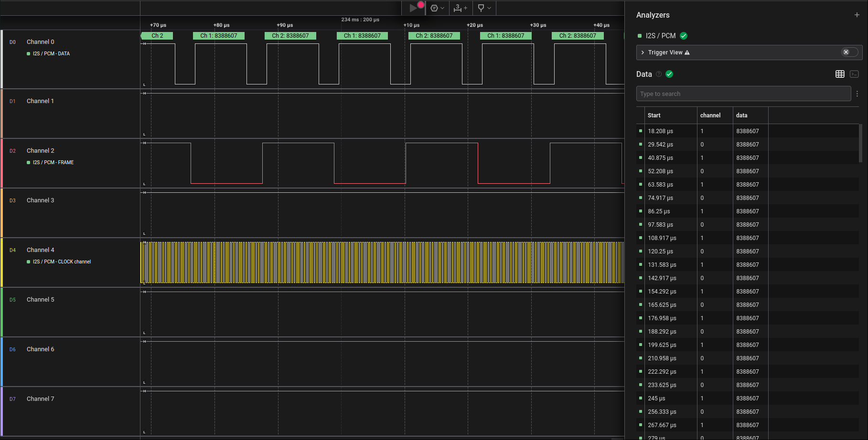The height and width of the screenshot is (440, 868).
Task: Click the I2S / PCM status checkmark
Action: click(684, 36)
